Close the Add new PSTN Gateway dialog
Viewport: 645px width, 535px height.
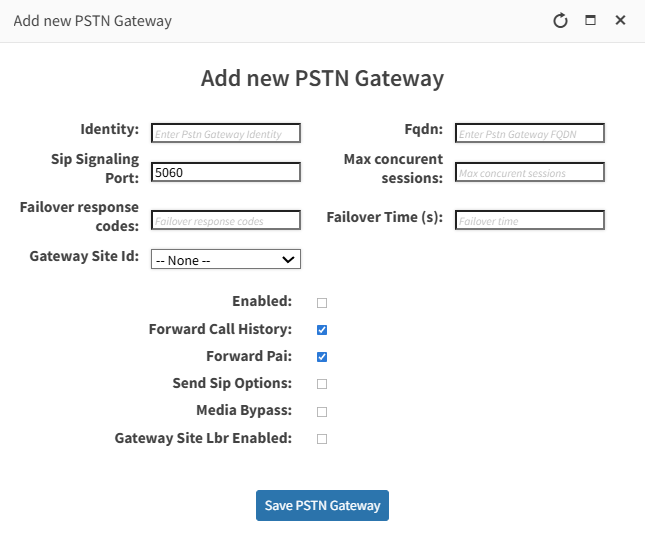[x=620, y=20]
